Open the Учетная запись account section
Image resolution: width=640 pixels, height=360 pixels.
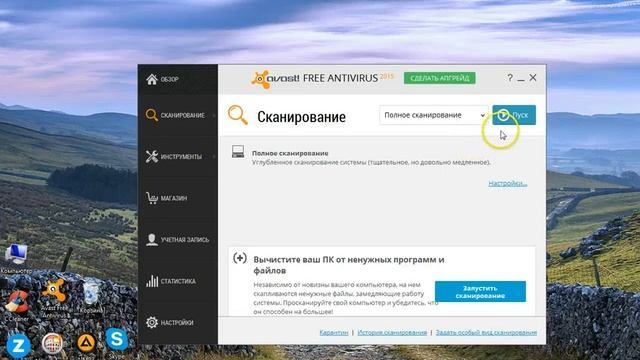coord(178,240)
